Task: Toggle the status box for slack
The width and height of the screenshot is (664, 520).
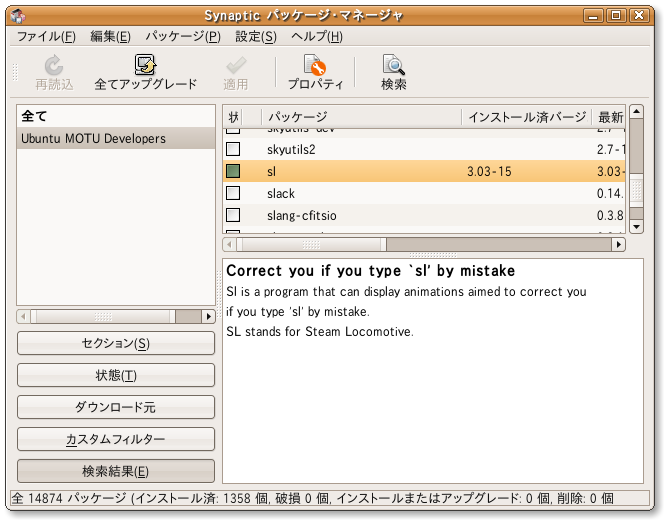Action: pos(233,193)
